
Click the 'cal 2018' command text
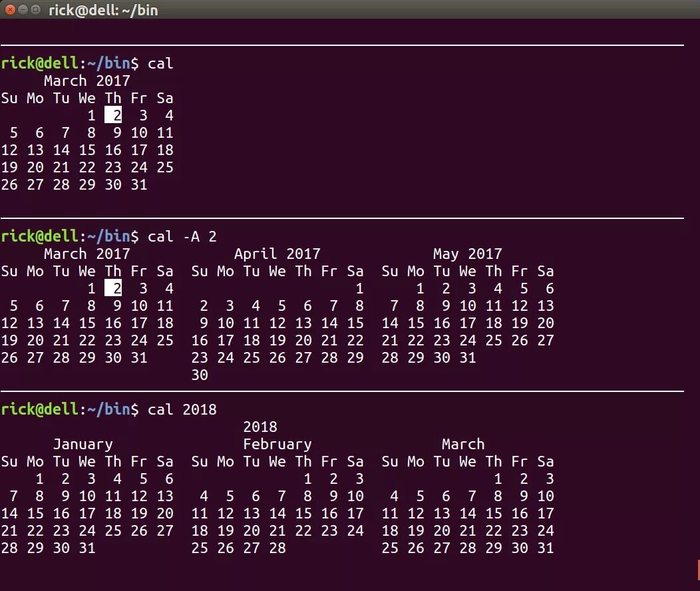click(182, 409)
